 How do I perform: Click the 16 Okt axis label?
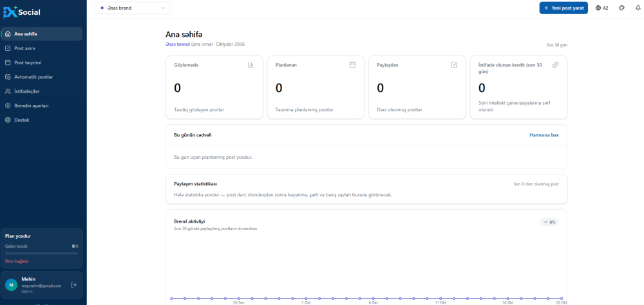[507, 302]
